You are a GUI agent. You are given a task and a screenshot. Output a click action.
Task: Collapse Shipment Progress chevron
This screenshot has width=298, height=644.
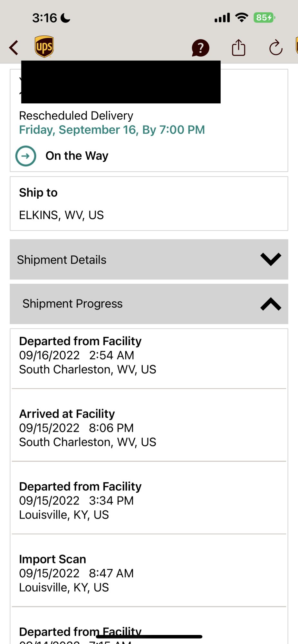(x=271, y=304)
